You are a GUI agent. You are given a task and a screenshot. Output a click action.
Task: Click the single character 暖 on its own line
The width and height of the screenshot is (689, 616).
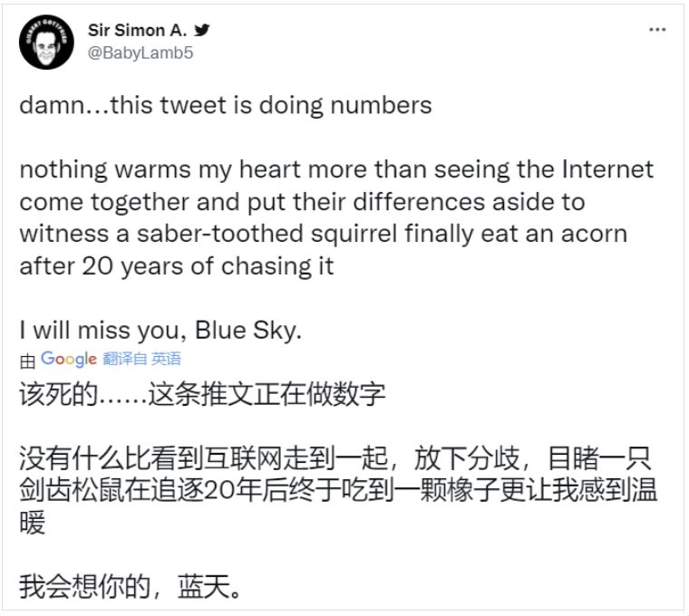click(x=33, y=523)
